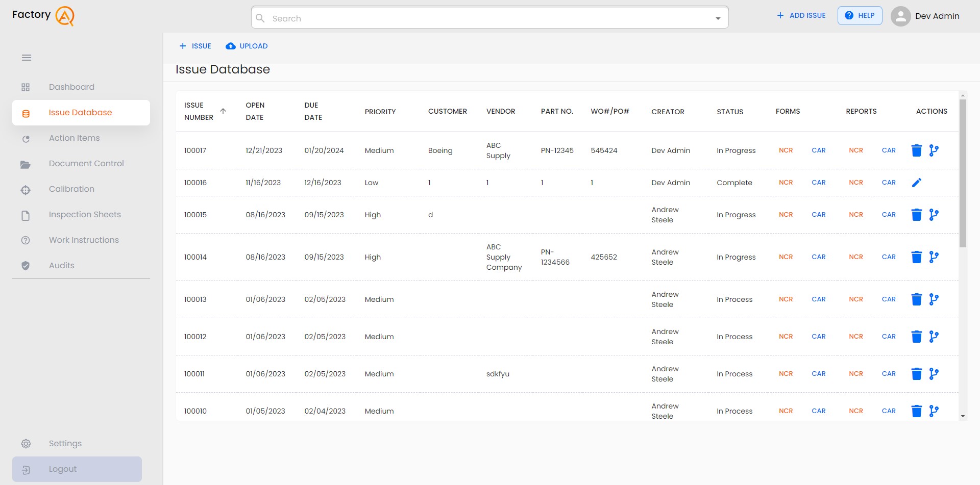
Task: Click the ADD ISSUE button
Action: click(800, 15)
